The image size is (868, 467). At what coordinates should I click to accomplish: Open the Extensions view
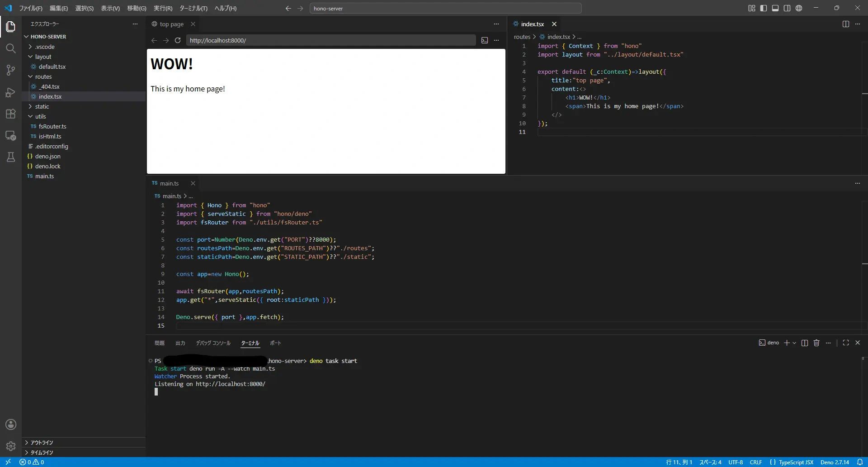(11, 114)
